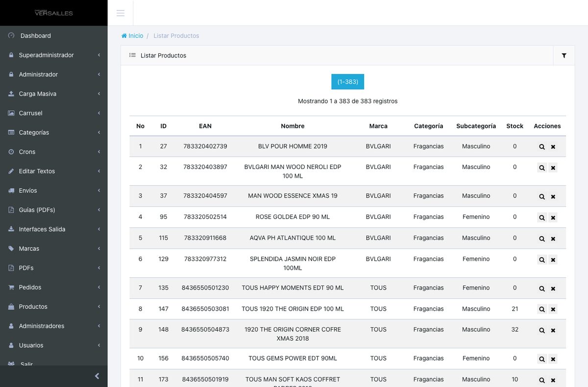The image size is (588, 387).
Task: Click the Versailles logo
Action: (54, 13)
